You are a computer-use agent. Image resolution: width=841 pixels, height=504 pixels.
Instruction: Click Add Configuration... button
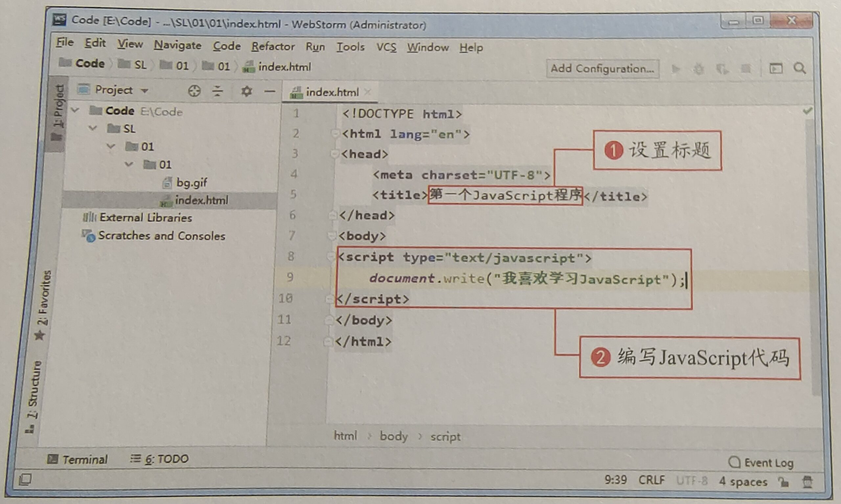pos(602,69)
